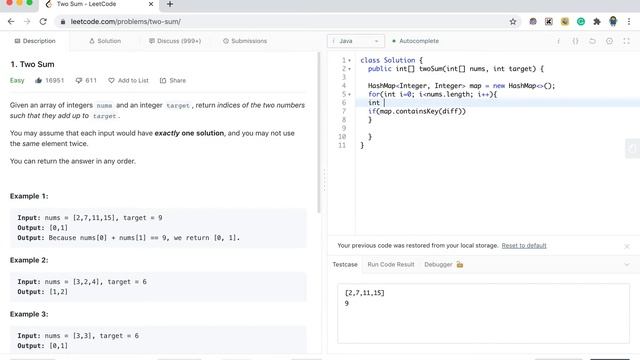Click the reset code icon
Image resolution: width=640 pixels, height=360 pixels.
[x=592, y=41]
